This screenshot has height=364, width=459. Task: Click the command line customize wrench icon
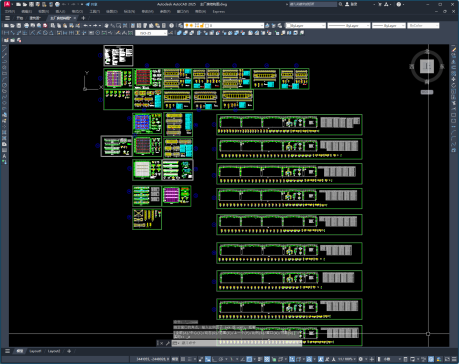pyautogui.click(x=167, y=343)
